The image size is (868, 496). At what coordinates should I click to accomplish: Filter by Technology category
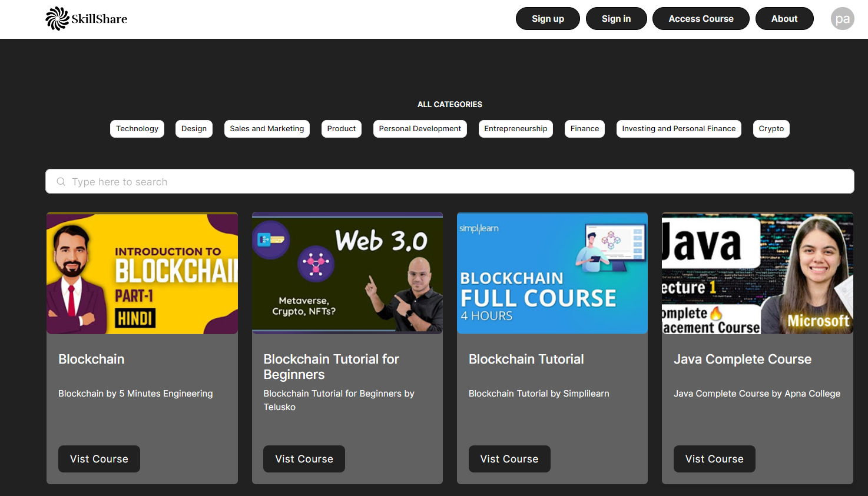tap(137, 129)
